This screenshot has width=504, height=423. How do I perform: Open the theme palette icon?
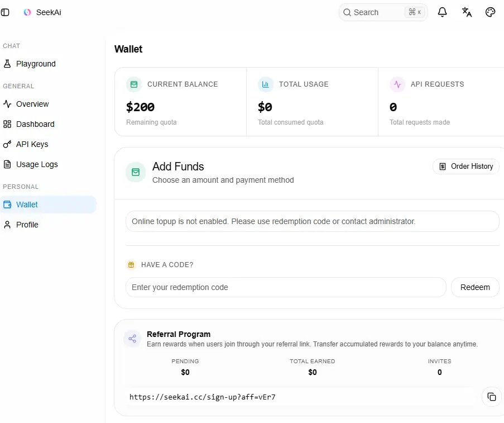coord(490,12)
